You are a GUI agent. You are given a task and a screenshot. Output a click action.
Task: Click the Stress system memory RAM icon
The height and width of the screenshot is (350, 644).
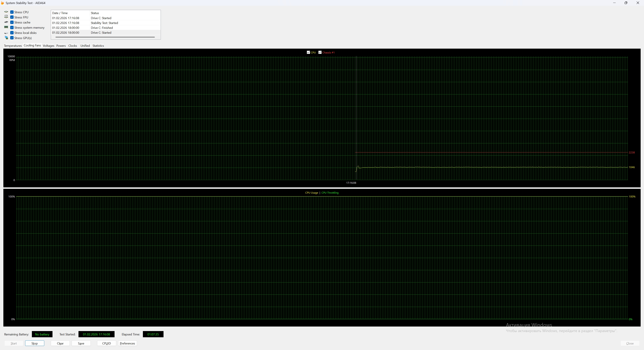[x=6, y=27]
